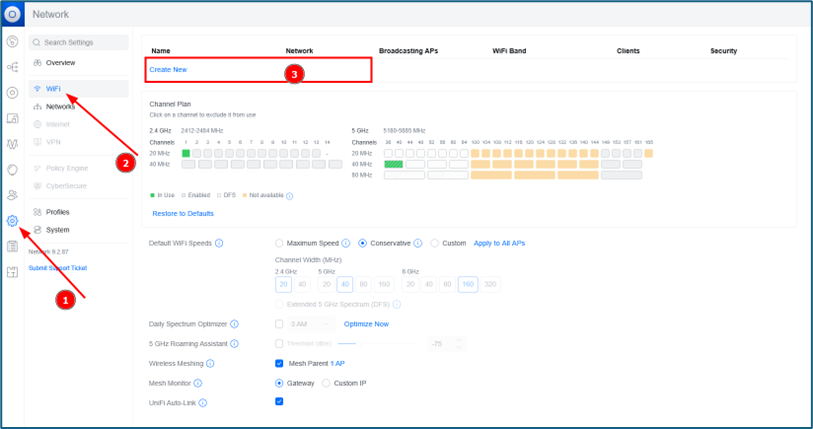
Task: Click the UniFi logo icon
Action: click(13, 14)
